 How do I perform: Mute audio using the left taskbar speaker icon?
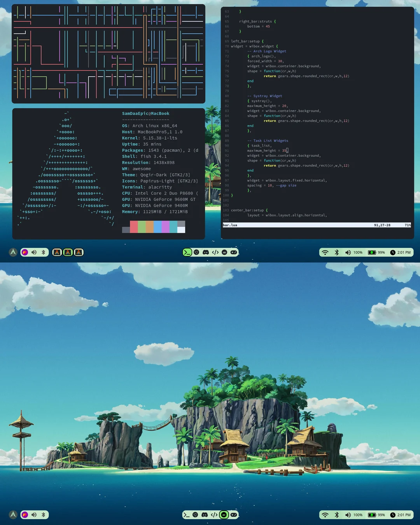(x=34, y=252)
